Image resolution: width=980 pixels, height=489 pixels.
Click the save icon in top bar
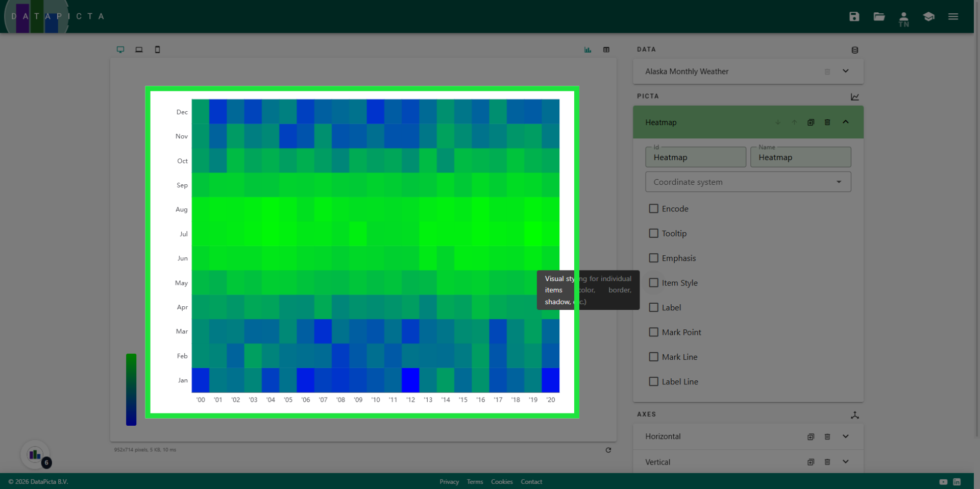(854, 16)
